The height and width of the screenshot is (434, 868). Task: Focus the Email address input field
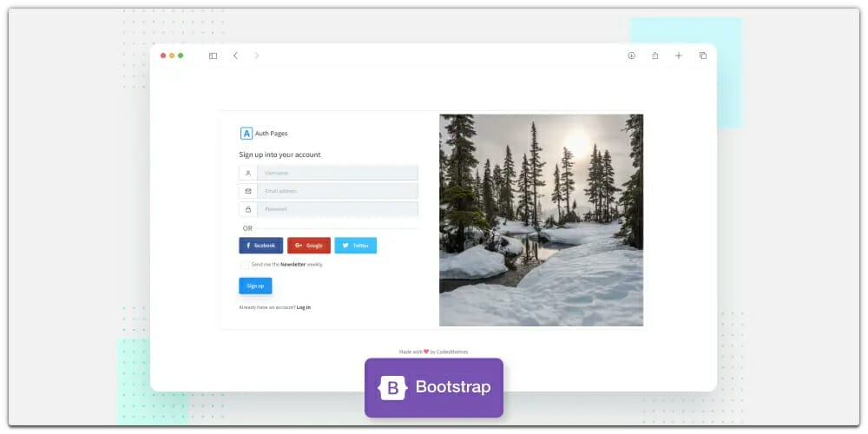tap(338, 191)
